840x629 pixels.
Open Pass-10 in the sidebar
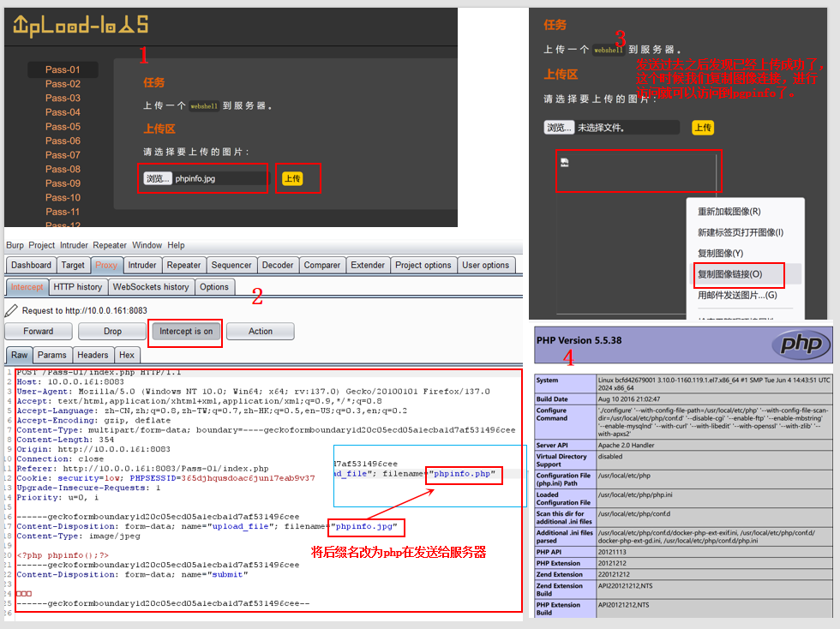(x=63, y=197)
